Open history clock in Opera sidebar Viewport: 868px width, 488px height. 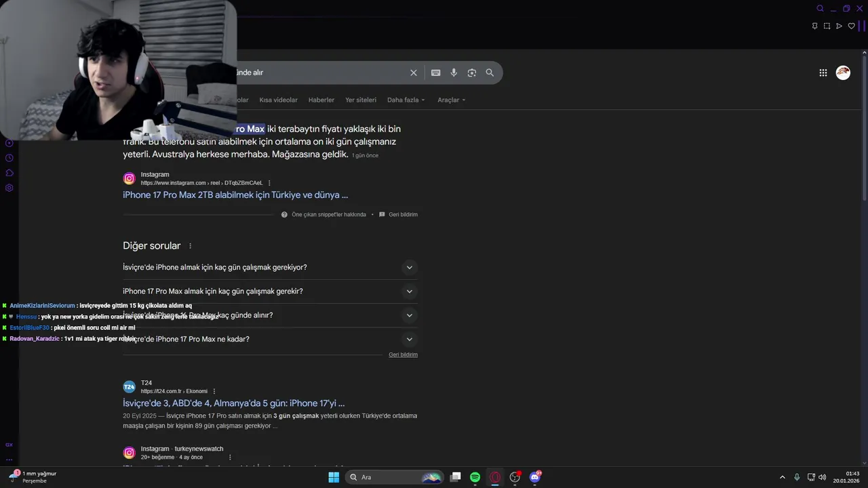pyautogui.click(x=9, y=158)
